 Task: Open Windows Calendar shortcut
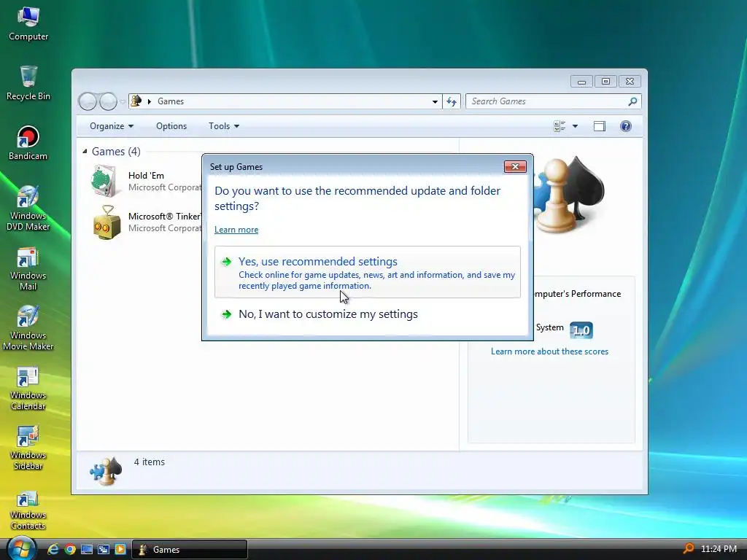point(28,388)
